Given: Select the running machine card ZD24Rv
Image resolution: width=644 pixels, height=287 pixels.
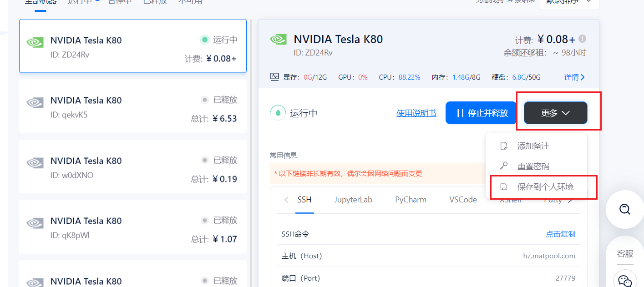Looking at the screenshot, I should (x=133, y=46).
